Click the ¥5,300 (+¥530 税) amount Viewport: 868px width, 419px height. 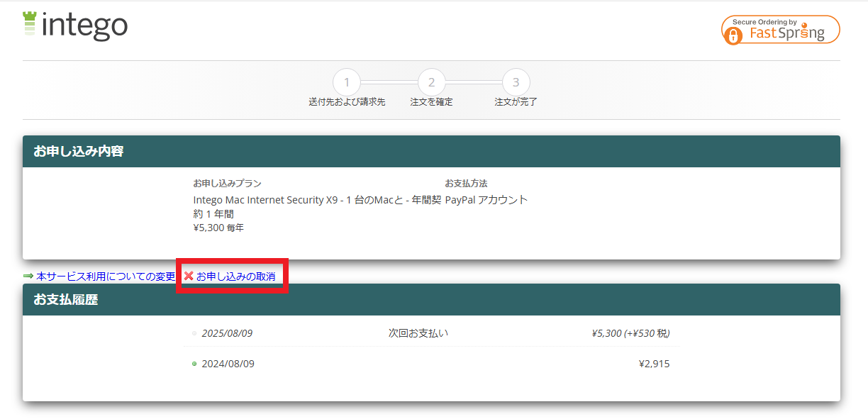630,333
